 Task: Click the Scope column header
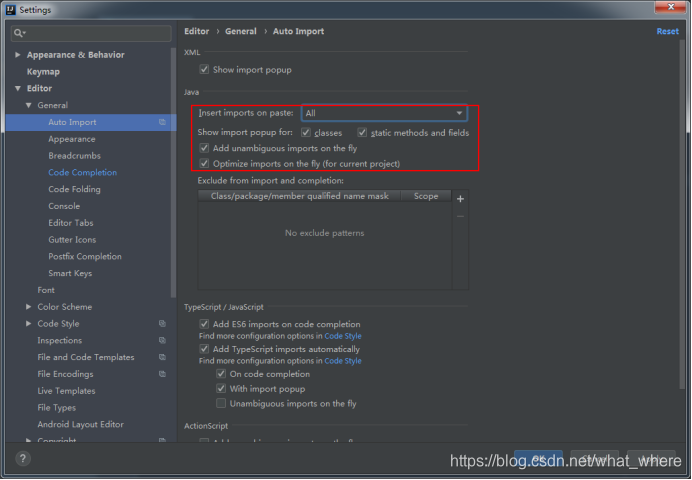pos(426,196)
